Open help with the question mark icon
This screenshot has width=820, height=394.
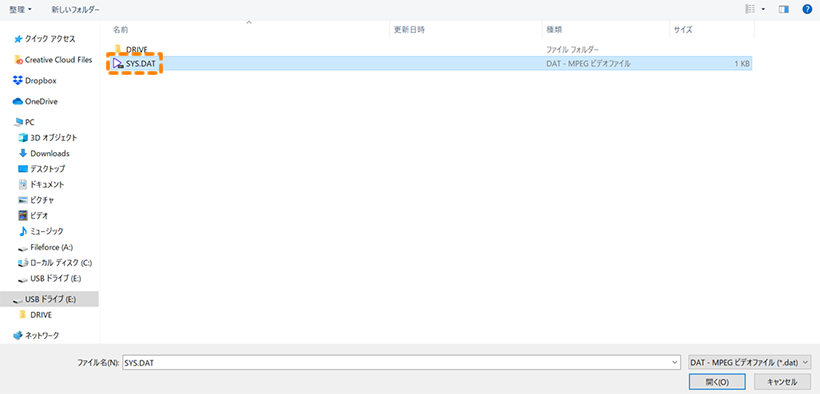point(807,9)
